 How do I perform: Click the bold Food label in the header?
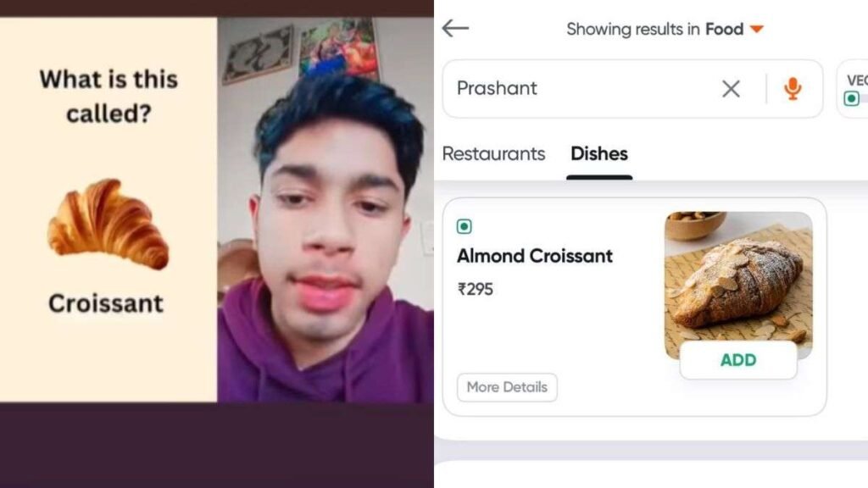[x=724, y=29]
